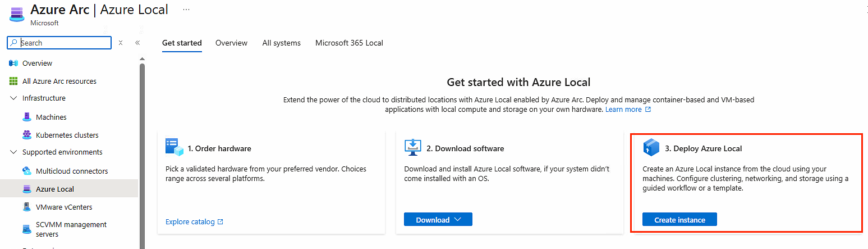
Task: Open the Download dropdown button
Action: 438,220
